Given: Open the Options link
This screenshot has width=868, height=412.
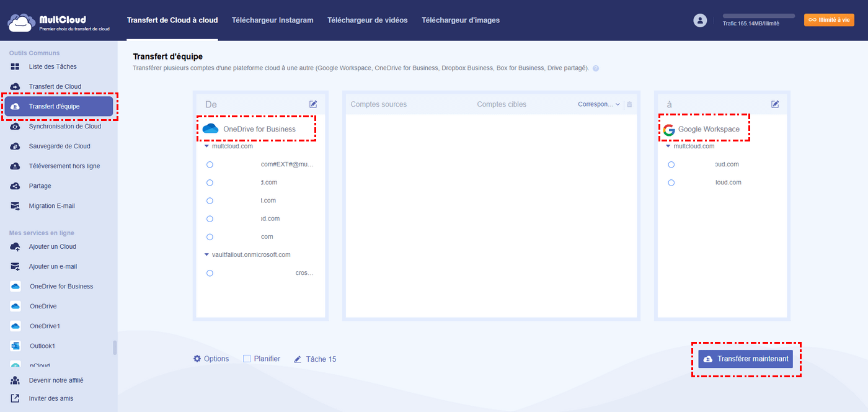Looking at the screenshot, I should coord(216,359).
